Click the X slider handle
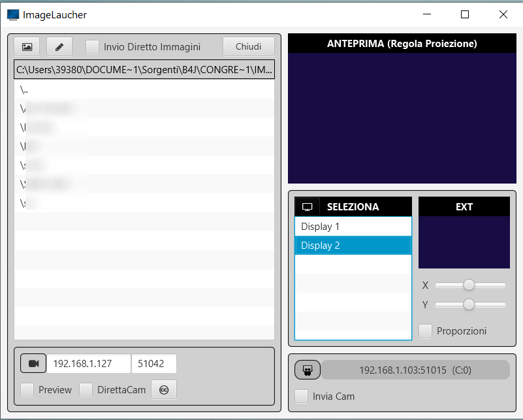Image resolution: width=523 pixels, height=420 pixels. pyautogui.click(x=469, y=285)
